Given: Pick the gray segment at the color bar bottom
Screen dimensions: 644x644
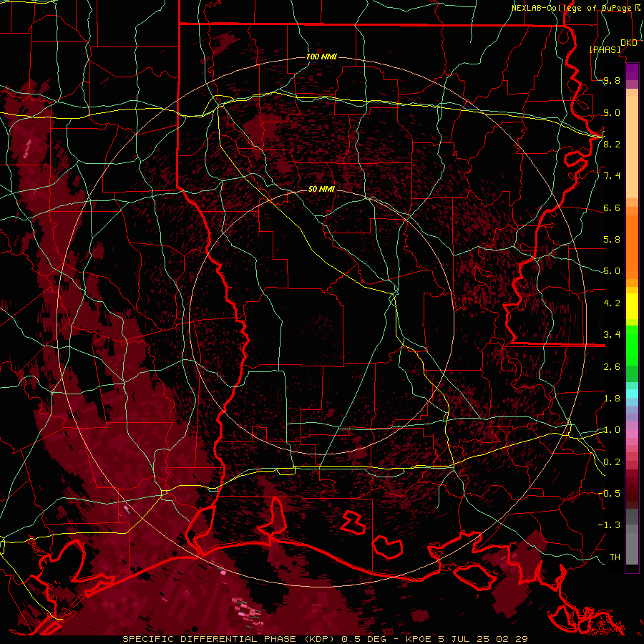Looking at the screenshot, I should (x=632, y=543).
